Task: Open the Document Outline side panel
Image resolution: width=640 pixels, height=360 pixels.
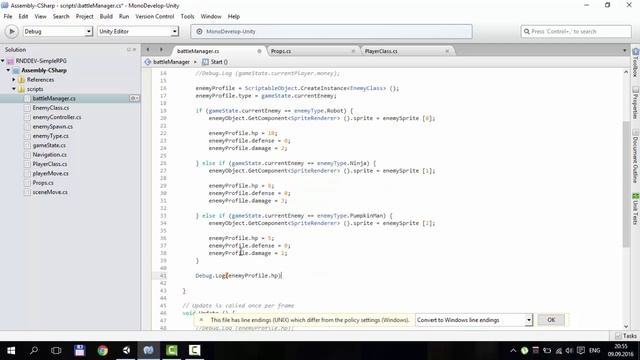Action: click(636, 156)
